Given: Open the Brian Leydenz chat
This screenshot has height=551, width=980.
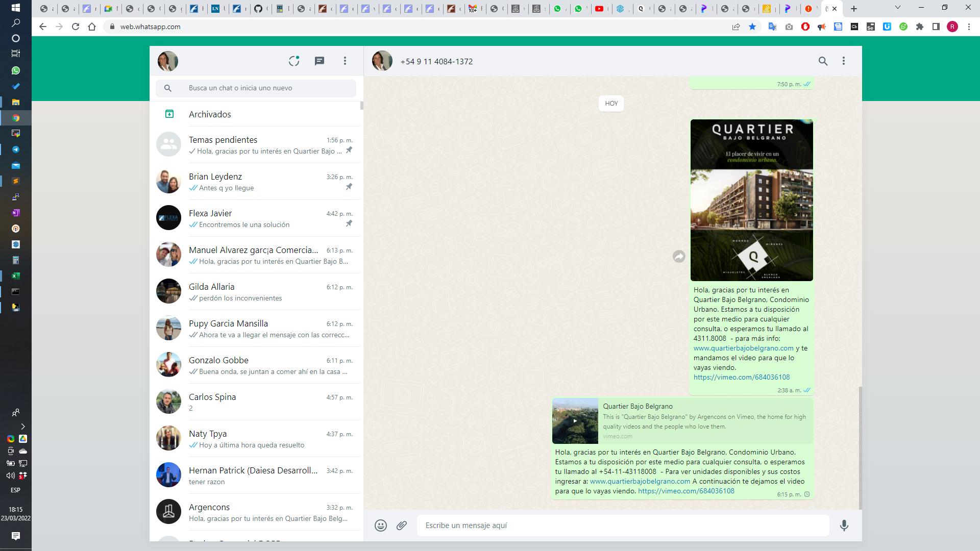Looking at the screenshot, I should tap(255, 182).
